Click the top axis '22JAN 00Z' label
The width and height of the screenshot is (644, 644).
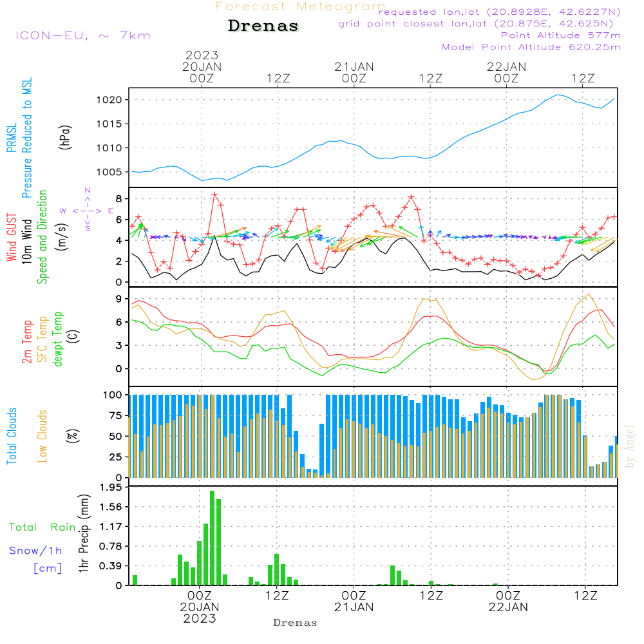[x=506, y=72]
